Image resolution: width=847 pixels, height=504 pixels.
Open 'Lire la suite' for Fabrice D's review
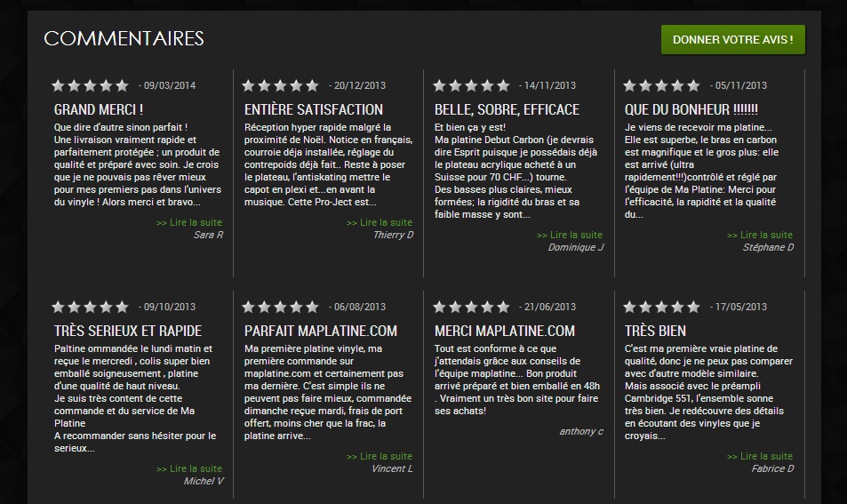(760, 456)
